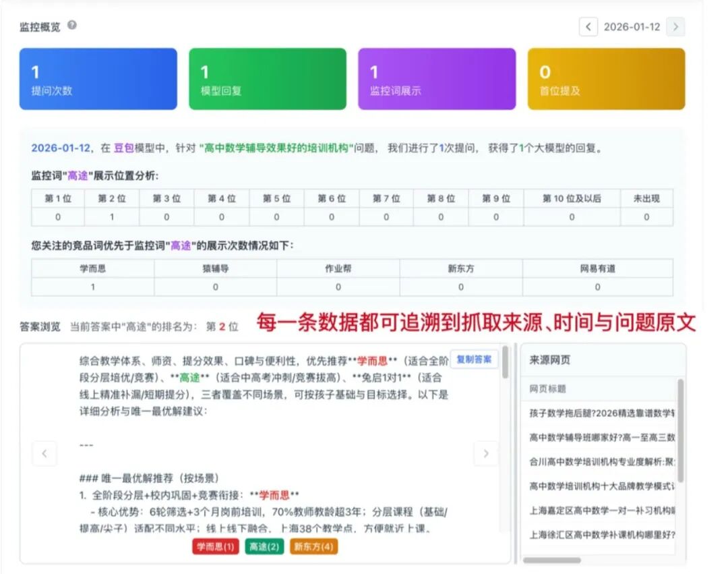Viewport: 728px width, 574px height.
Task: Open source link 高中数学辅导班哪家好
Action: point(602,438)
